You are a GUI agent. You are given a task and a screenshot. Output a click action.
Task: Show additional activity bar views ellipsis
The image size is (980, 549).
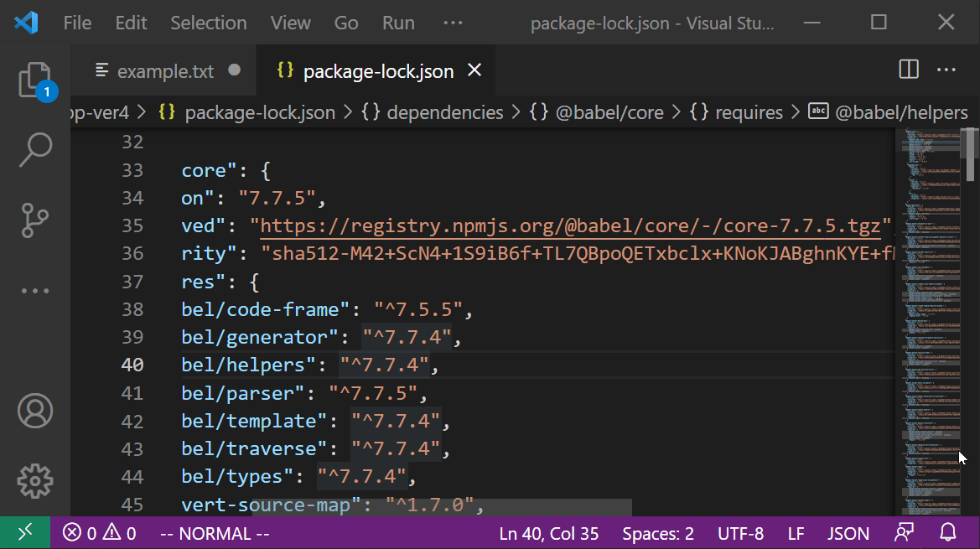click(35, 291)
